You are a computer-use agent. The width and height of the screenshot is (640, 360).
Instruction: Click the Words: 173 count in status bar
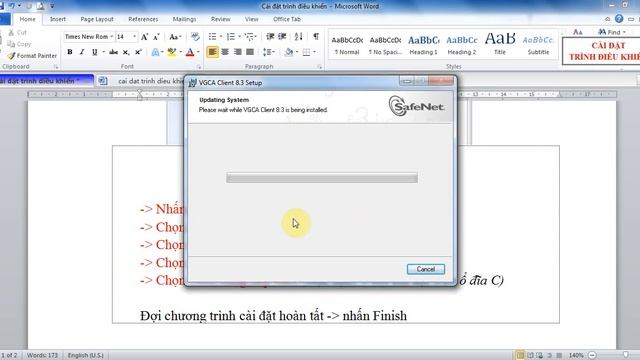[42, 355]
